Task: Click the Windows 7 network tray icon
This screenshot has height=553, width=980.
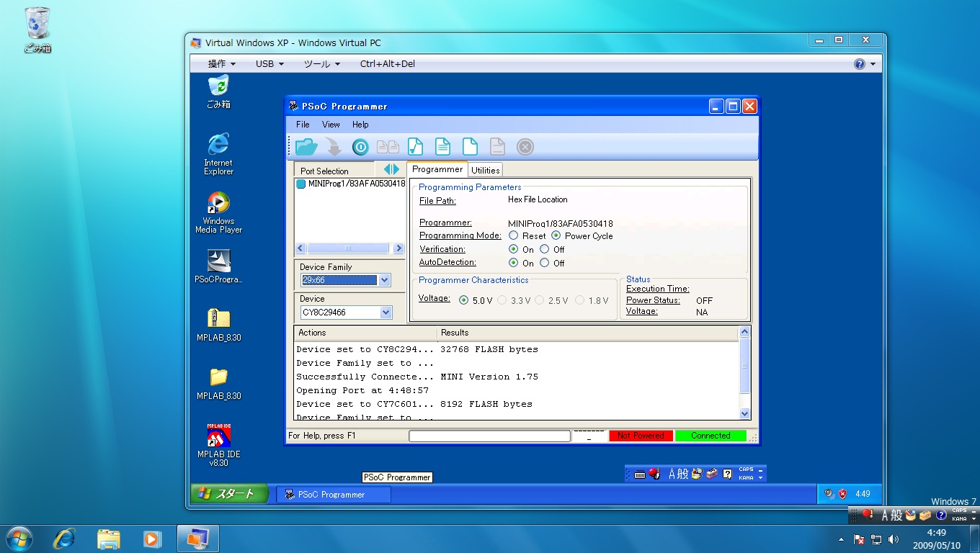Action: (876, 539)
